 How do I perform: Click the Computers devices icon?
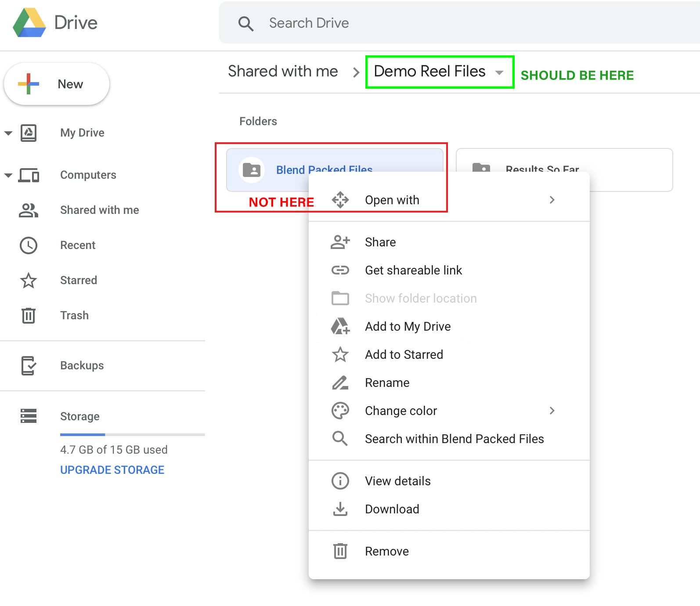(29, 175)
